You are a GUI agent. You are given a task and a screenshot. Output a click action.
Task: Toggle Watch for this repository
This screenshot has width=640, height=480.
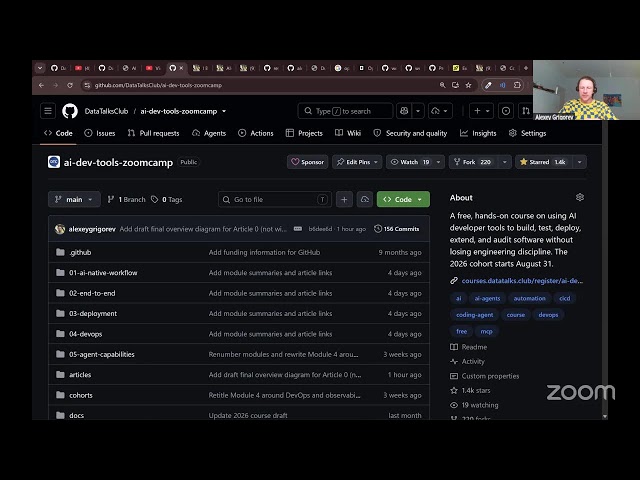(x=409, y=162)
